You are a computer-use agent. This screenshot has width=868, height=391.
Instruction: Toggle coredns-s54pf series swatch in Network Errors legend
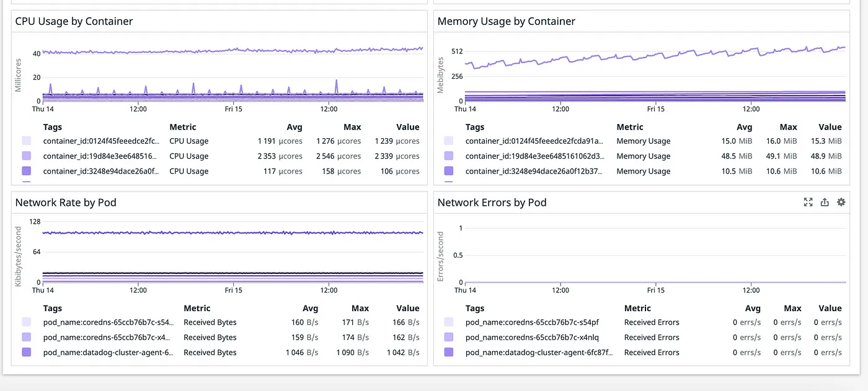point(449,322)
